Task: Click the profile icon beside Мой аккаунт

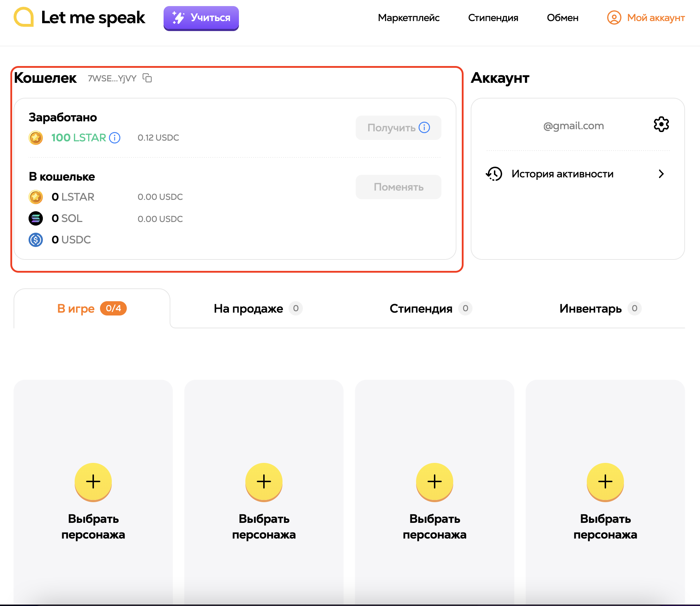Action: [614, 17]
